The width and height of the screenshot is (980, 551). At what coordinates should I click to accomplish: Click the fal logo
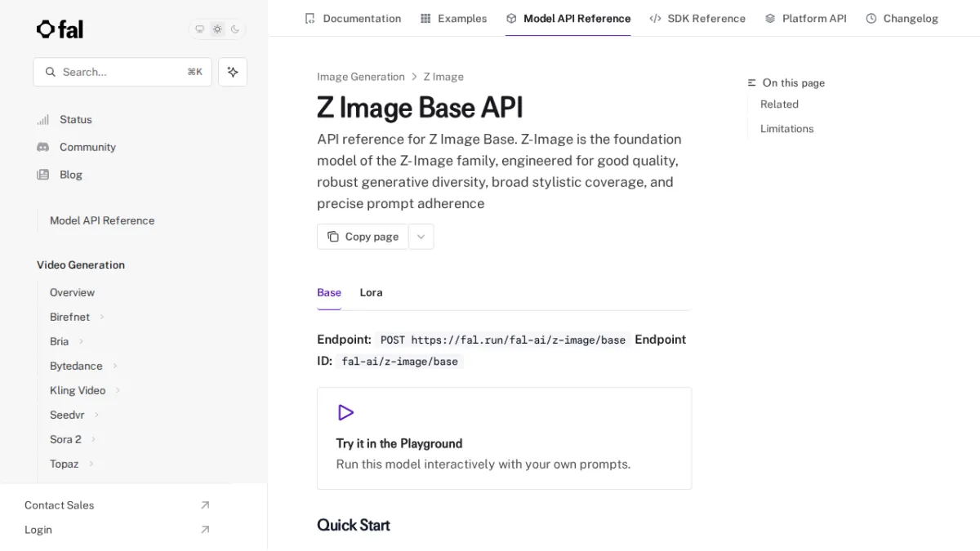[x=60, y=29]
